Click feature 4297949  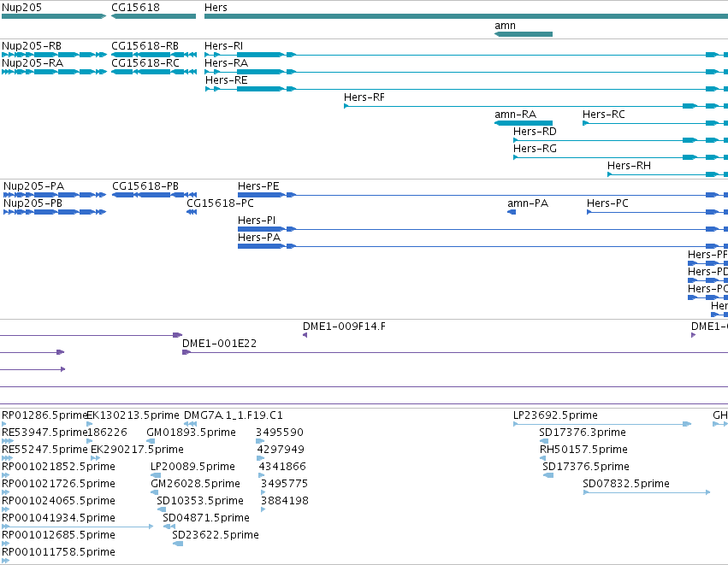pos(281,450)
